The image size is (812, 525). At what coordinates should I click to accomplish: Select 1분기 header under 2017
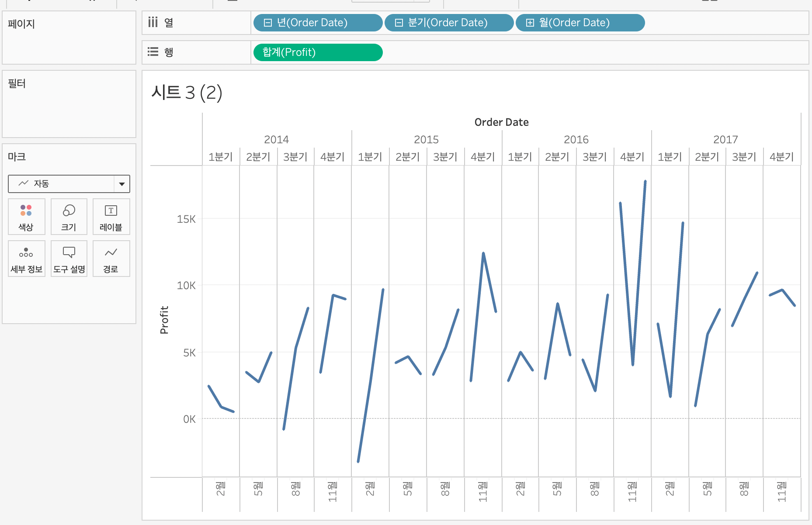tap(670, 157)
